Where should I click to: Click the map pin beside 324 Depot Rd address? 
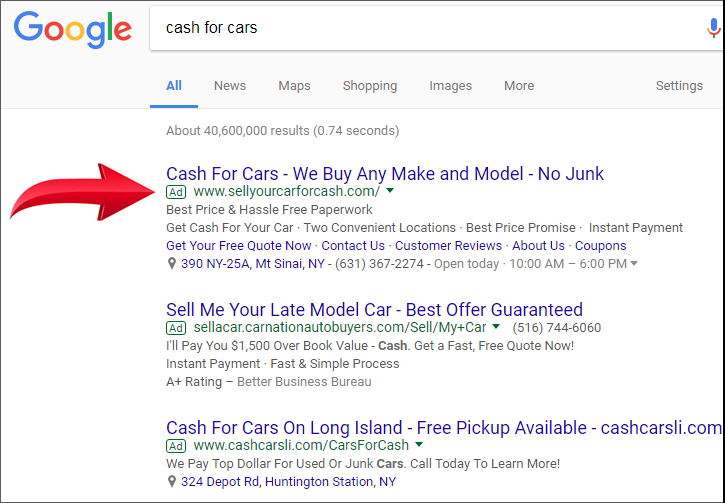(172, 481)
